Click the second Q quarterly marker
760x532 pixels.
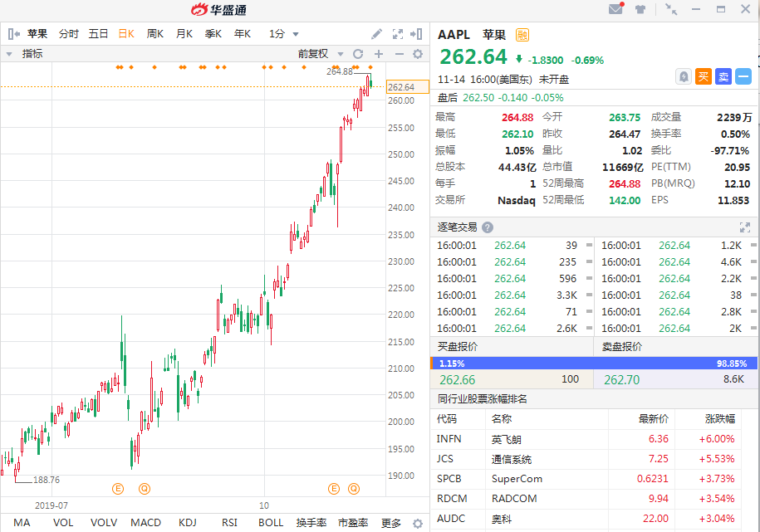click(354, 489)
